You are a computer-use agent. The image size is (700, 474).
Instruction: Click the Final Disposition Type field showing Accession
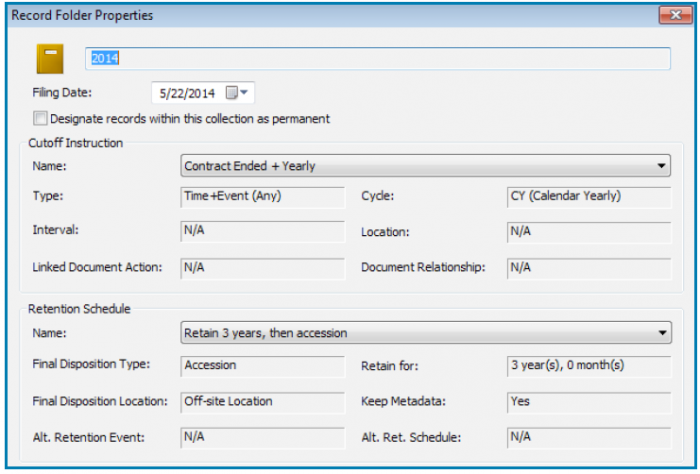pyautogui.click(x=262, y=366)
